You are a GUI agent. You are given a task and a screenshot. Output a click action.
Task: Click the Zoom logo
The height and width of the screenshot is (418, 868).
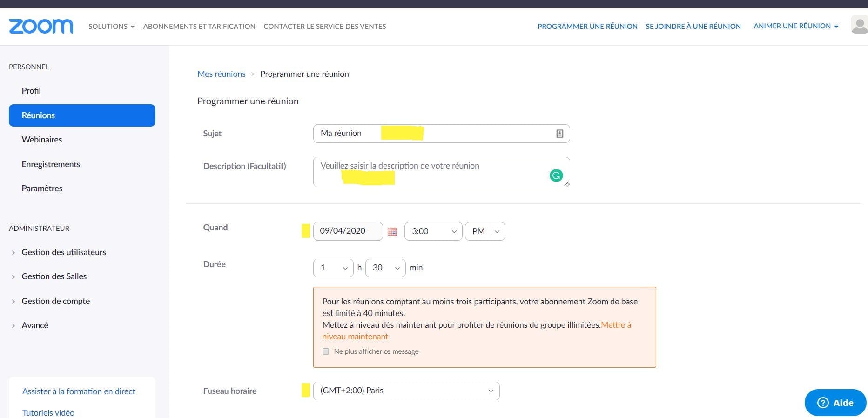tap(41, 27)
